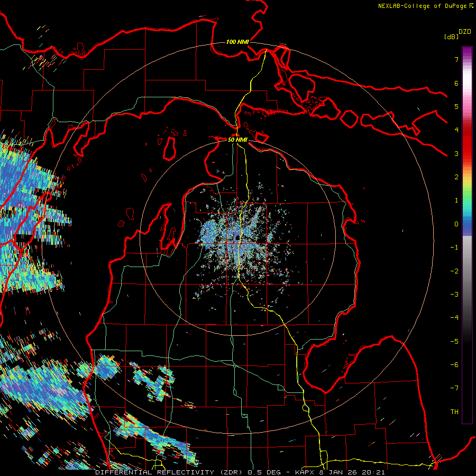Click the TH threshold label on the scale

point(454,412)
